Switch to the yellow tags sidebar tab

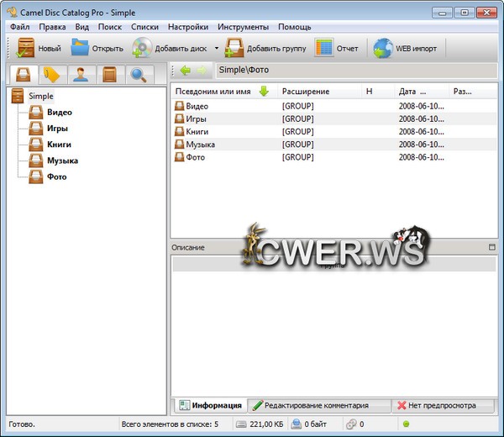[x=52, y=75]
